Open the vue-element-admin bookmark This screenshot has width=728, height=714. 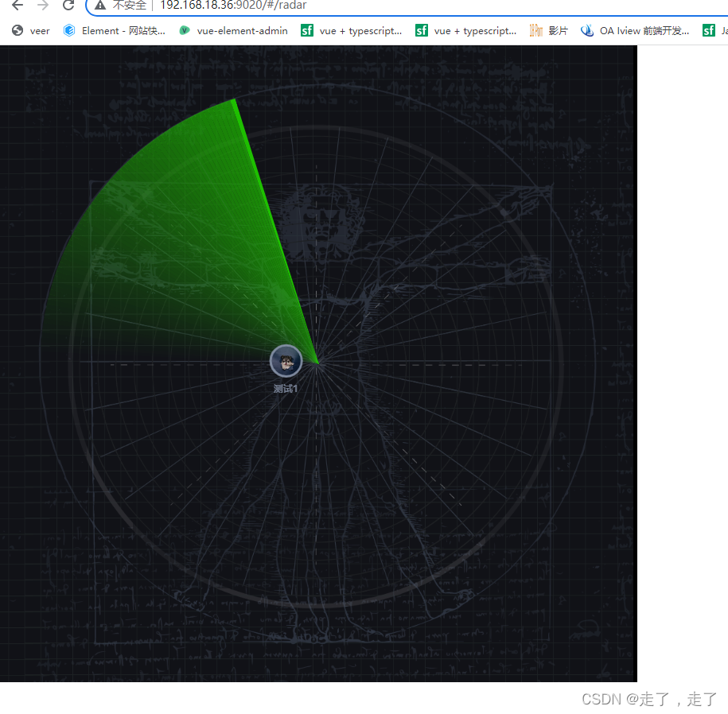(234, 31)
